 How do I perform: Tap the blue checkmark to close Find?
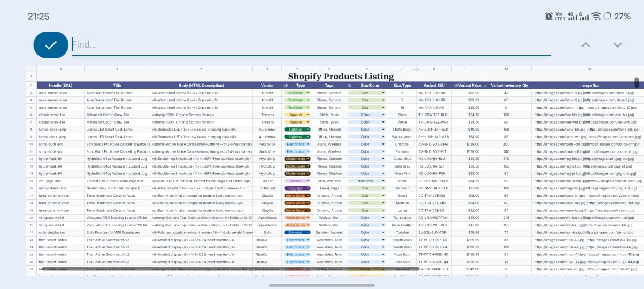pos(50,45)
